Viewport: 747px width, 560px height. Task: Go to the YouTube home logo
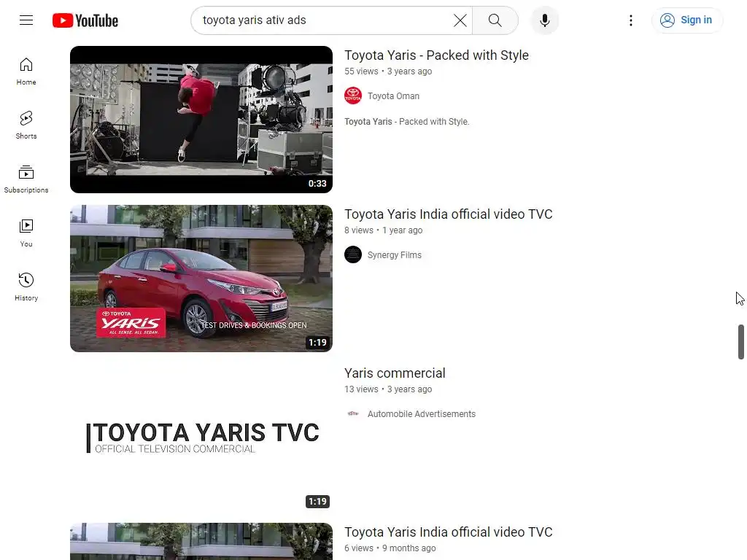pos(85,20)
